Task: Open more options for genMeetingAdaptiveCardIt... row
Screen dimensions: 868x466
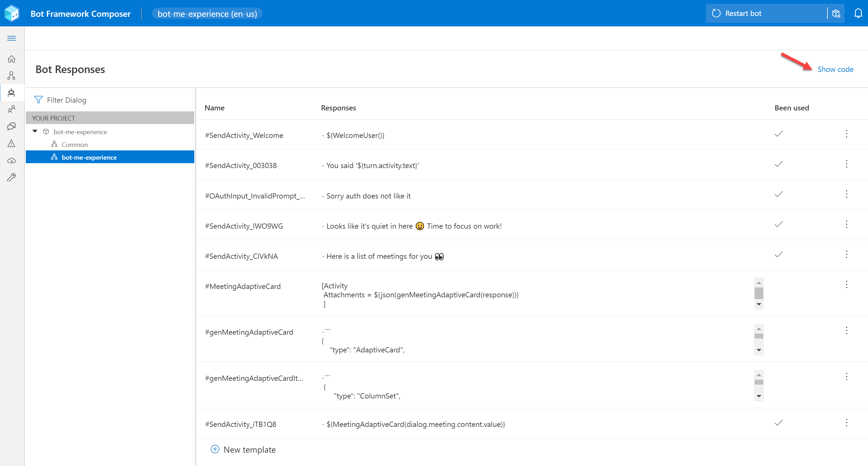Action: click(847, 376)
